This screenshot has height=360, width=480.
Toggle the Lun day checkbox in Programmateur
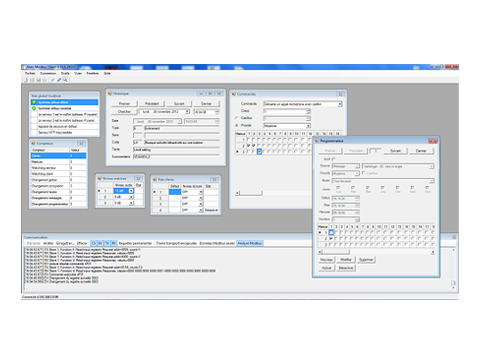click(x=338, y=188)
